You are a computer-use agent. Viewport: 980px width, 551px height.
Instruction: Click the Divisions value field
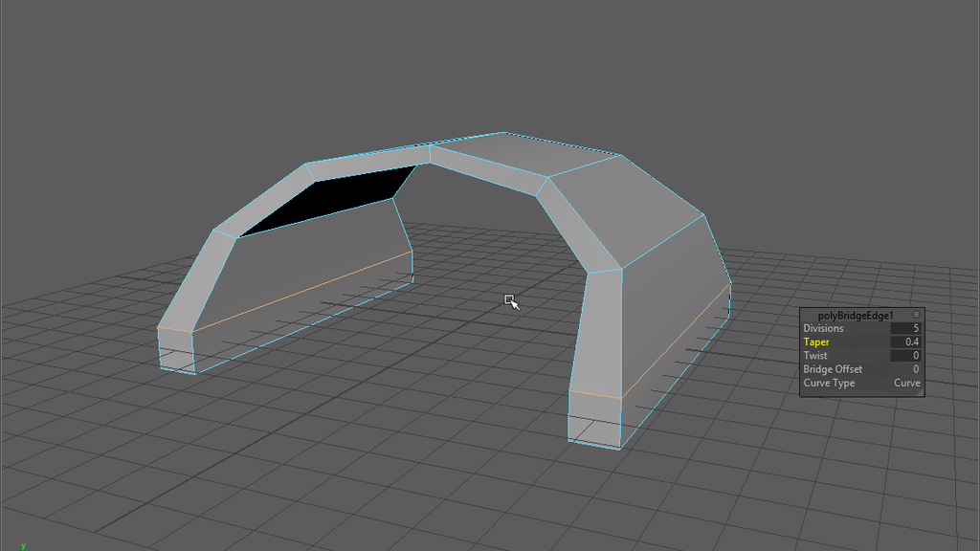tap(905, 328)
